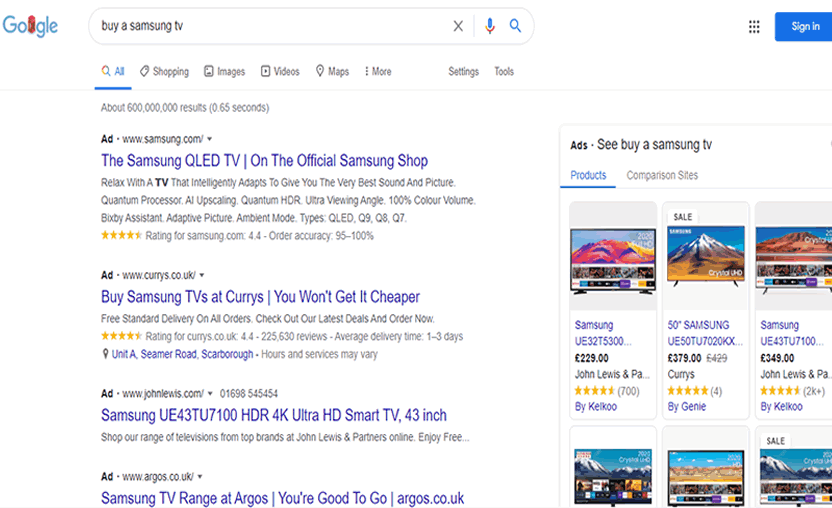The image size is (832, 508).
Task: Click the (2k+) star rating on UE43TU7100
Action: tap(793, 391)
